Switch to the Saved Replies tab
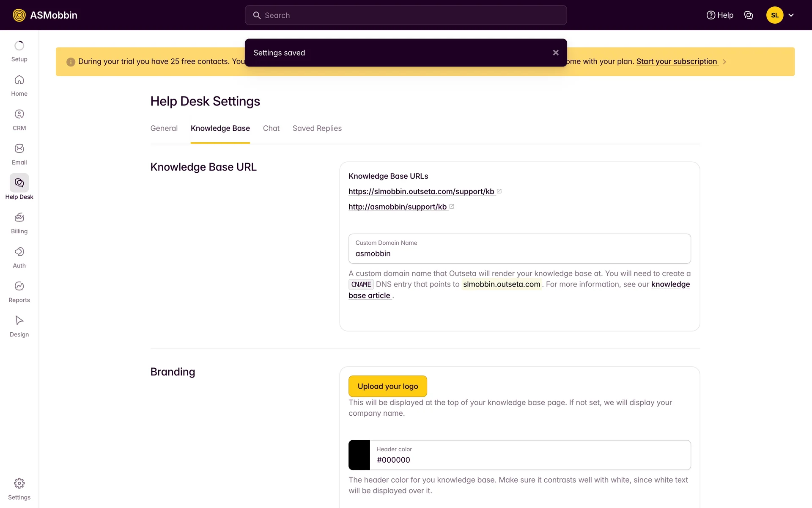812x508 pixels. pos(317,128)
